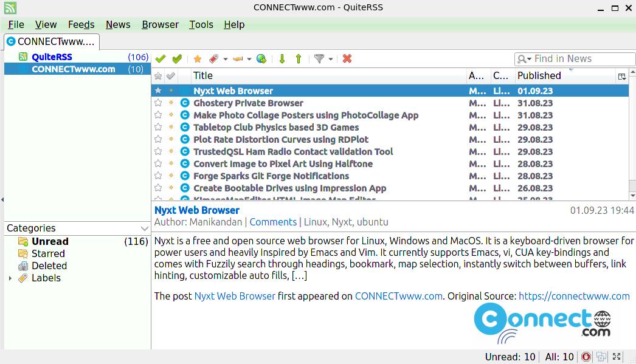Image resolution: width=636 pixels, height=364 pixels.
Task: Toggle read marker on Forge Sparks row
Action: [171, 176]
